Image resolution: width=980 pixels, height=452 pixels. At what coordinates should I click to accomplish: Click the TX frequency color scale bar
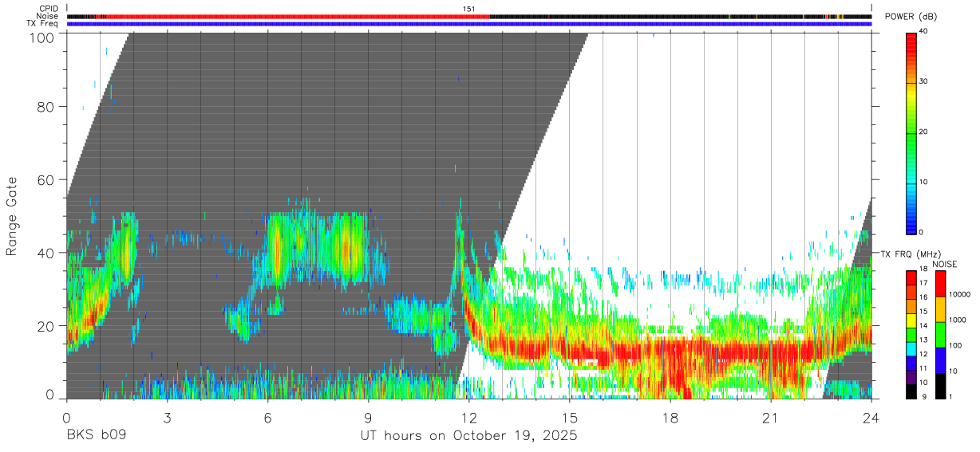tap(911, 333)
